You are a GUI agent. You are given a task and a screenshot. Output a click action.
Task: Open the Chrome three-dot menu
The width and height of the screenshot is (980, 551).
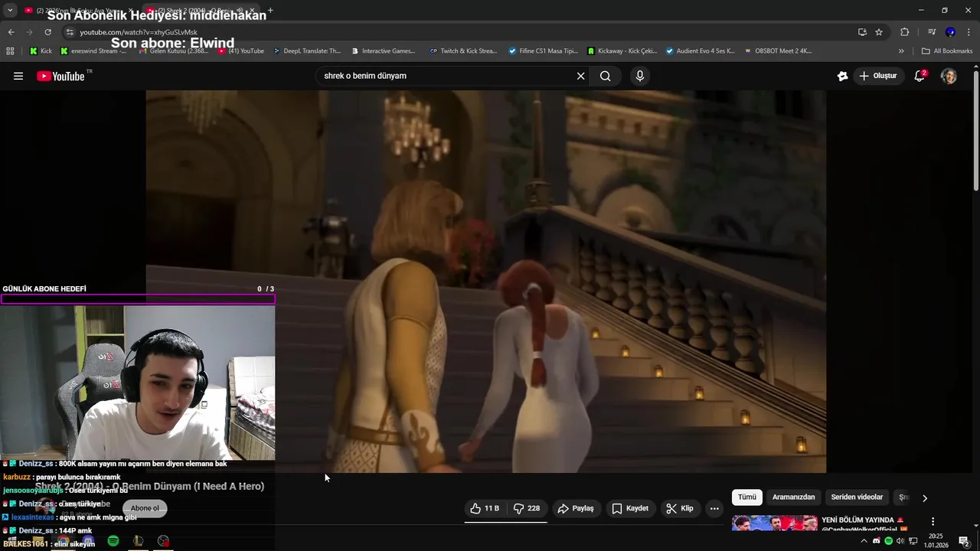(x=969, y=32)
